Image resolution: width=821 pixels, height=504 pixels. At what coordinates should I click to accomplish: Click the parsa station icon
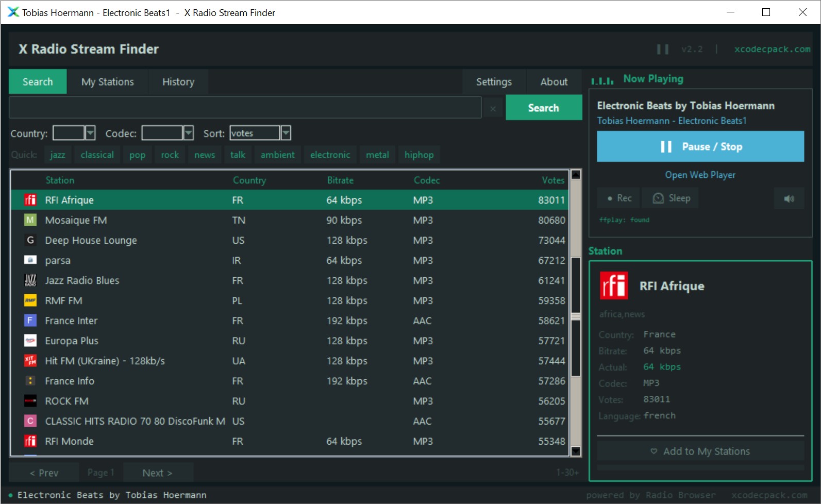[30, 260]
